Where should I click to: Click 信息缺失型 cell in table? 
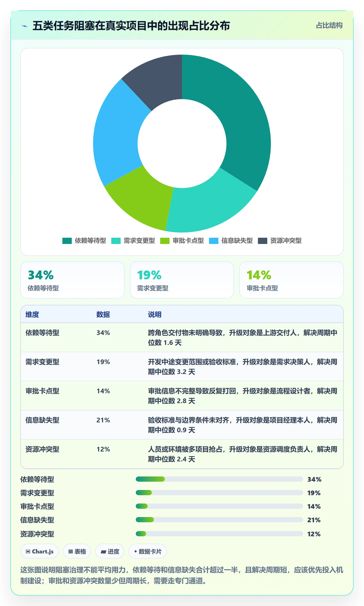point(42,420)
